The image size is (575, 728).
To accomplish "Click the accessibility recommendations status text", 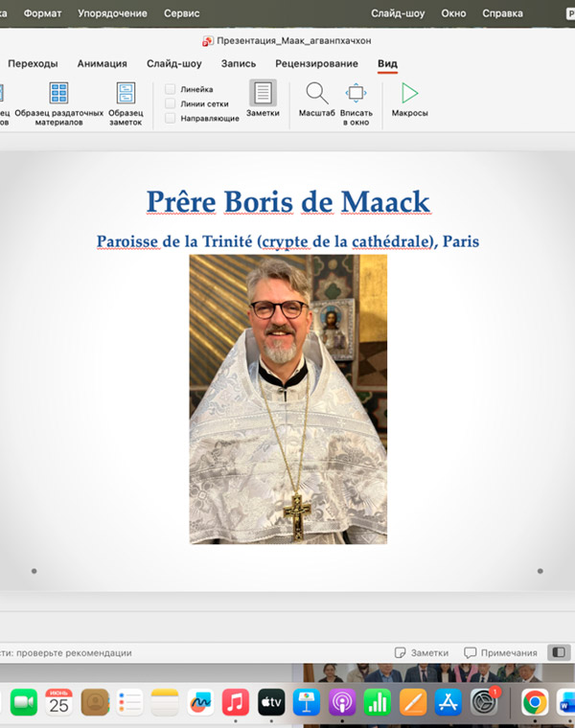I will [x=66, y=652].
